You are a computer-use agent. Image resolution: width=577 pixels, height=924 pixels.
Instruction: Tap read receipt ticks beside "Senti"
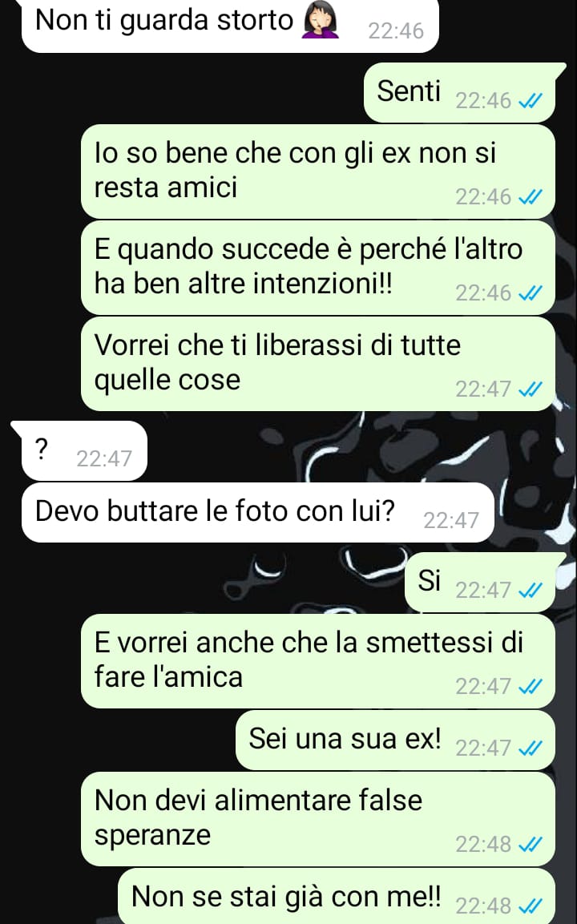tap(530, 101)
